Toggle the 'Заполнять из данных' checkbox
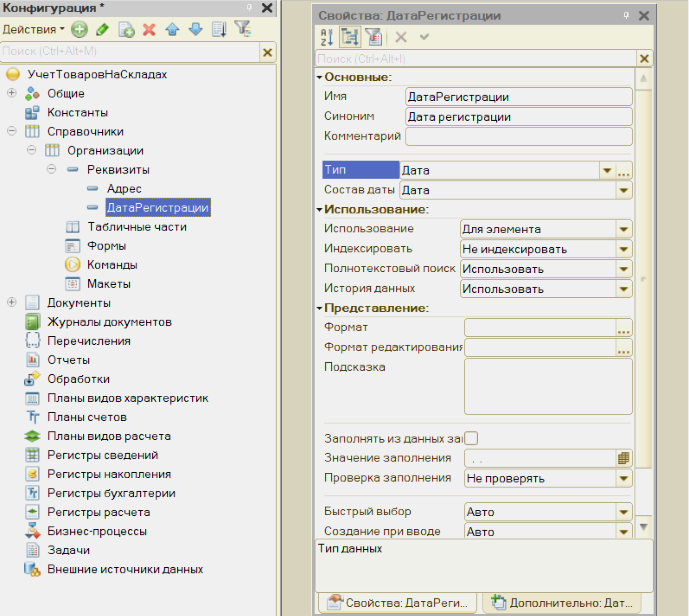This screenshot has height=616, width=689. point(471,438)
